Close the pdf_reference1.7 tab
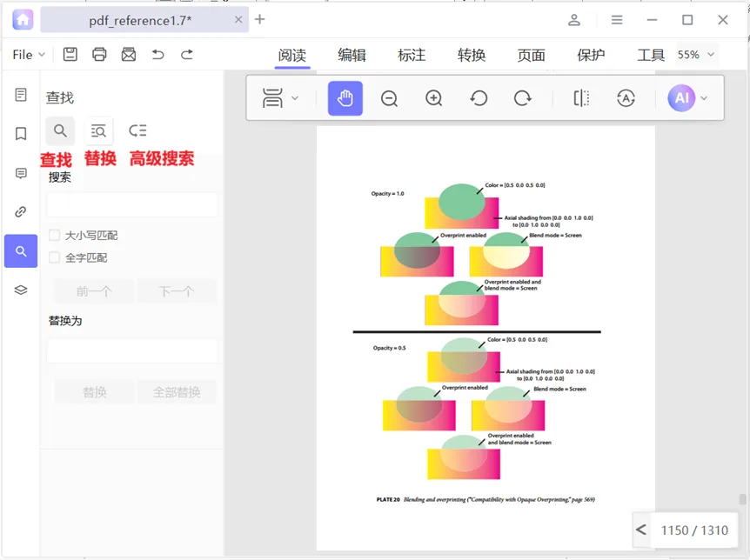Viewport: 750px width, 560px height. click(238, 20)
